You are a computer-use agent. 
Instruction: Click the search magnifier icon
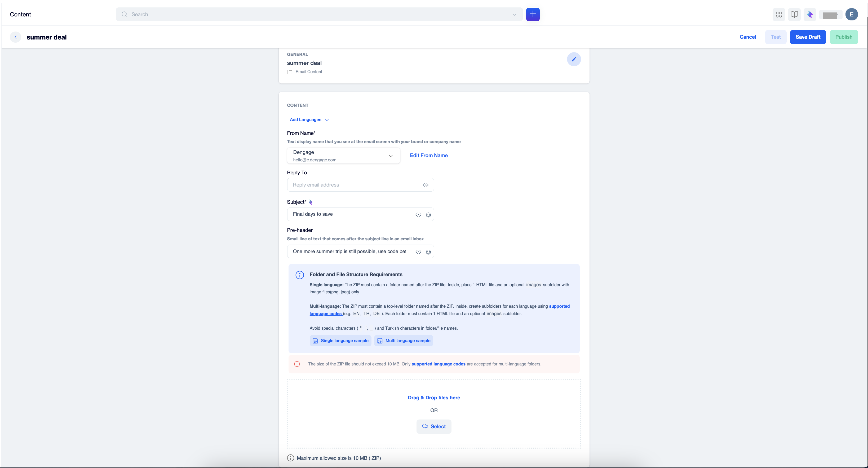click(x=124, y=14)
